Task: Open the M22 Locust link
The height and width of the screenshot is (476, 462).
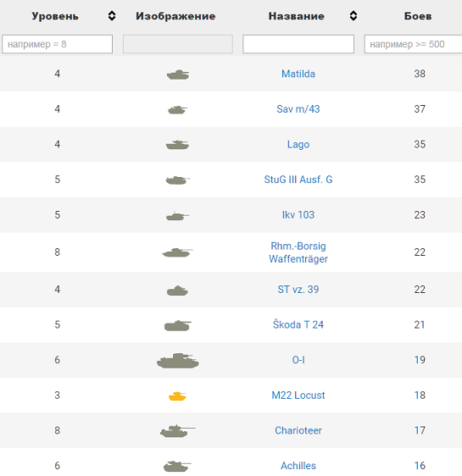Action: point(298,396)
